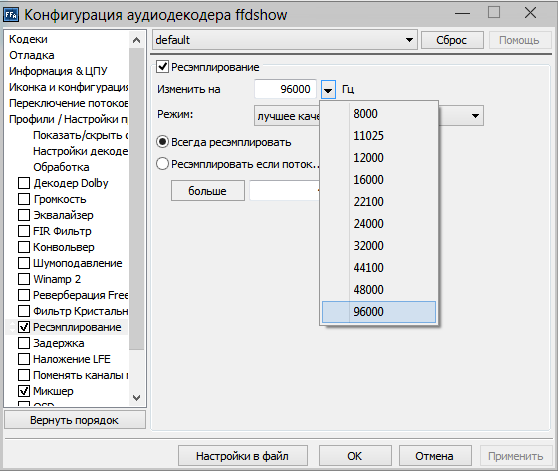The image size is (558, 471).
Task: Open Иконка и конфигурация page
Action: [x=68, y=87]
